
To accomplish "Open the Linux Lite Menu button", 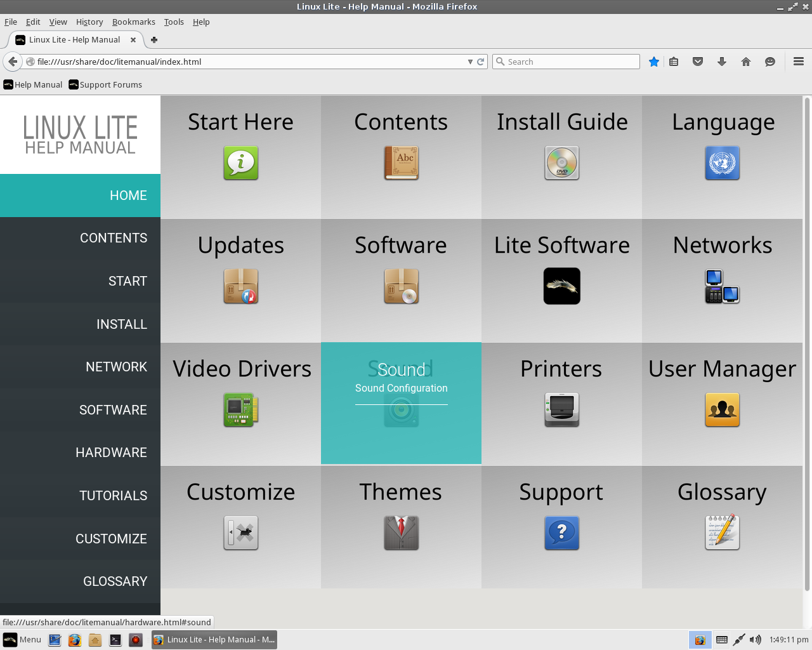I will (22, 640).
